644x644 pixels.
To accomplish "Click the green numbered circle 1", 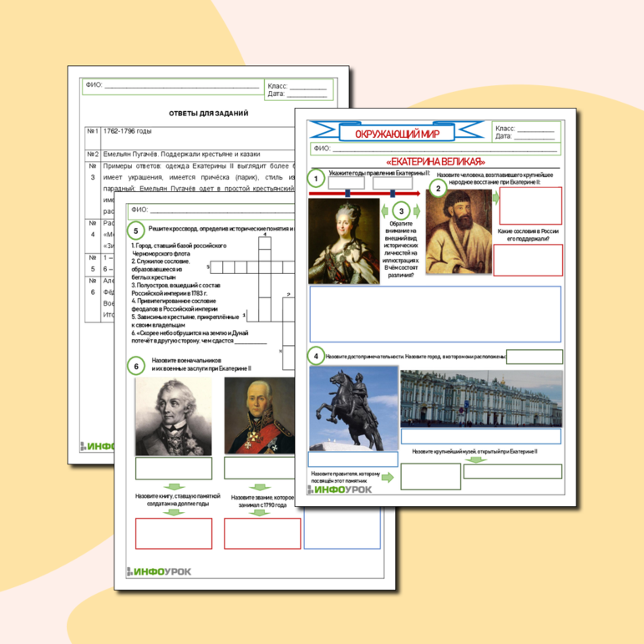I will [x=317, y=178].
